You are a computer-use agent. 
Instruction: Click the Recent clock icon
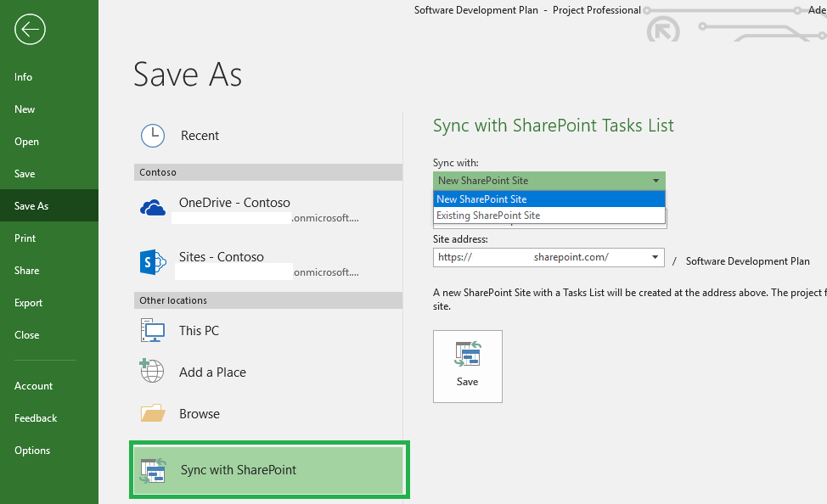coord(153,136)
